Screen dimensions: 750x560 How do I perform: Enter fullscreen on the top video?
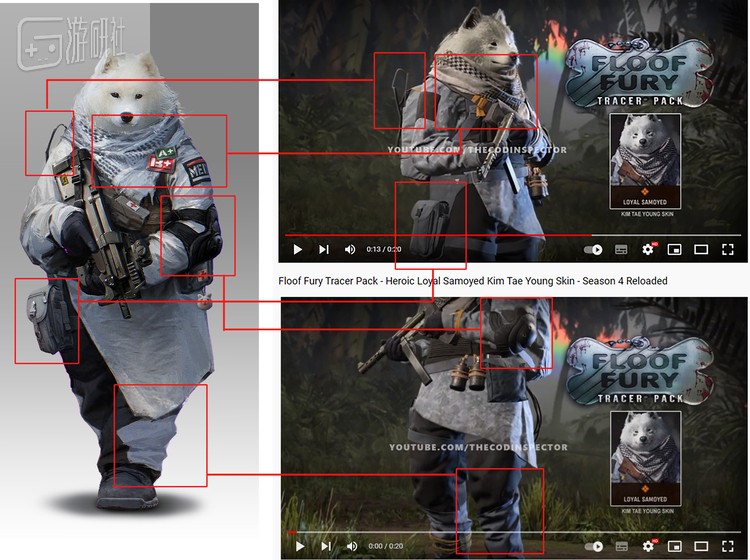coord(728,249)
